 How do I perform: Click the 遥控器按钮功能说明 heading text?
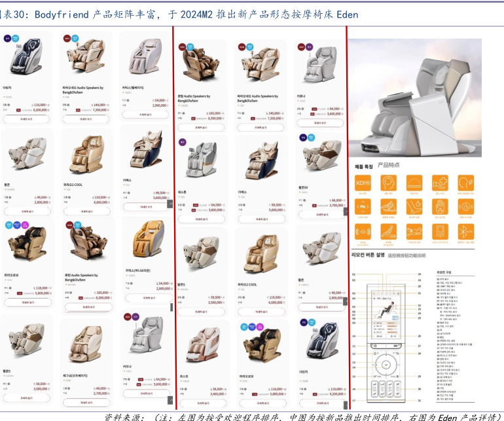pos(406,255)
